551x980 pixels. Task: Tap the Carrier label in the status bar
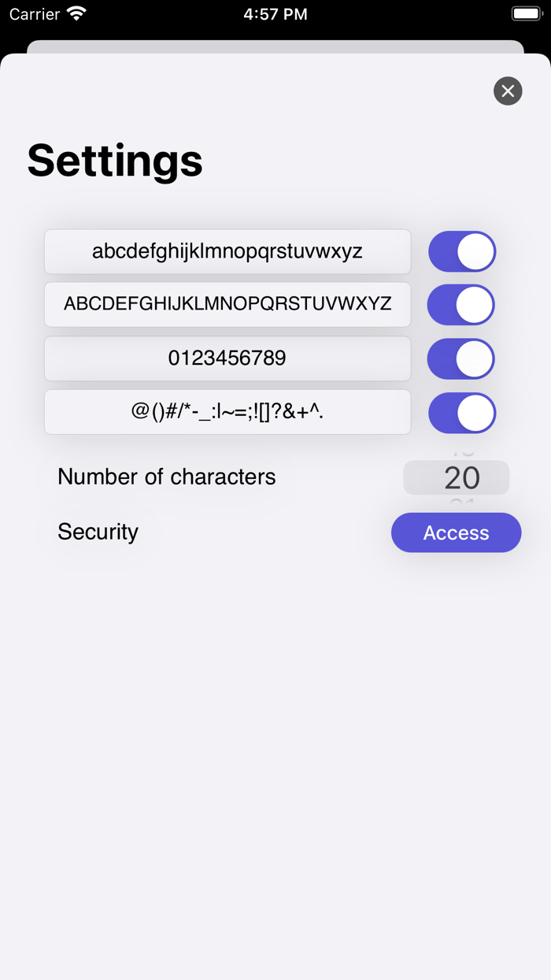(35, 13)
